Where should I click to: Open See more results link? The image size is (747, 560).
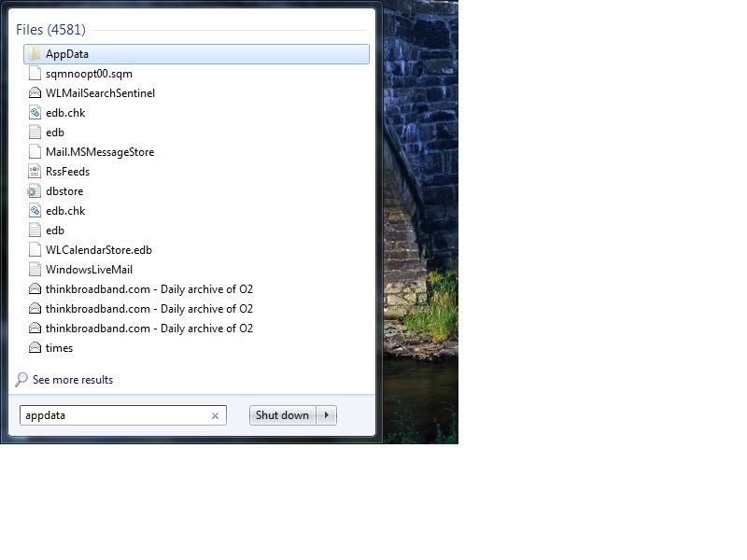coord(73,380)
